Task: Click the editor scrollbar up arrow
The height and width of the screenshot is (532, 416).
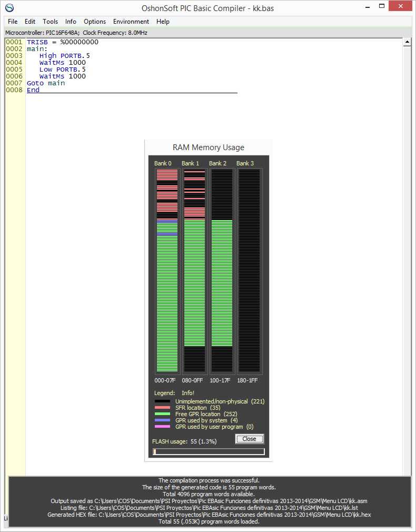Action: (x=407, y=43)
